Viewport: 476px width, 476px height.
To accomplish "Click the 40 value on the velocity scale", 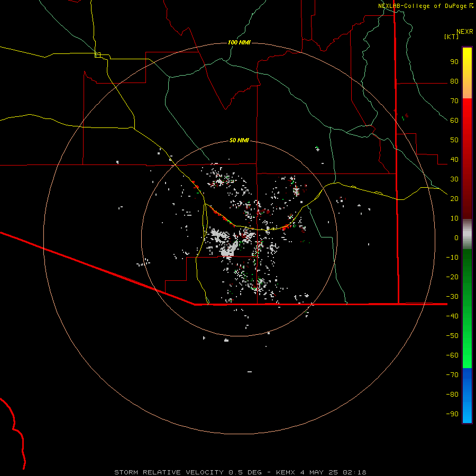I will point(454,159).
